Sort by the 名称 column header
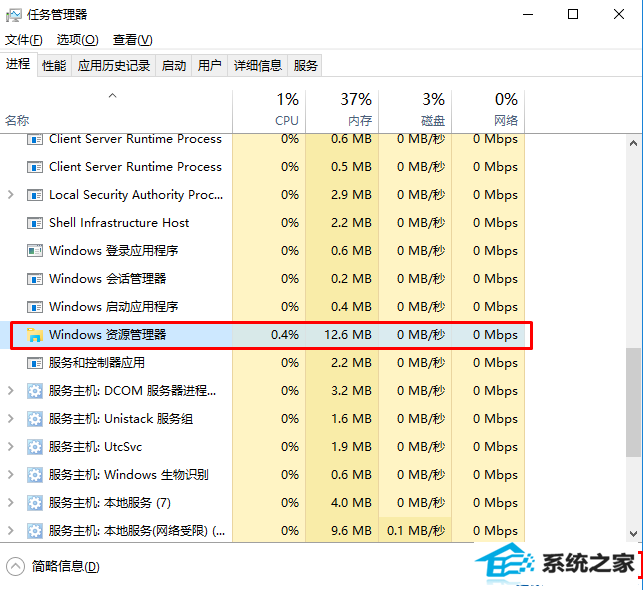 point(116,112)
